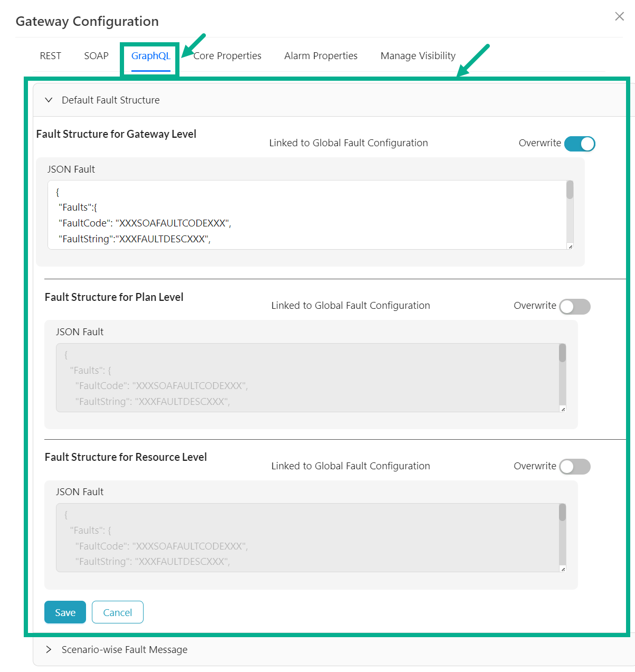
Task: Open Alarm Properties tab
Action: point(320,56)
